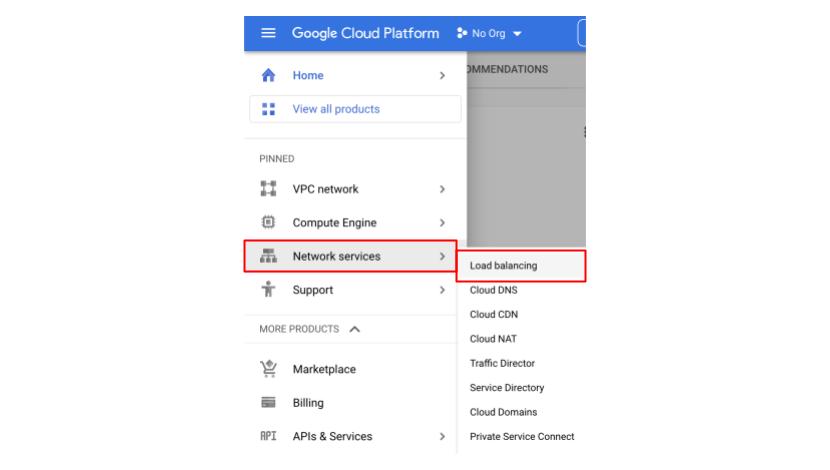This screenshot has height=470, width=830.
Task: Select Private Service Connect from submenu
Action: point(521,436)
